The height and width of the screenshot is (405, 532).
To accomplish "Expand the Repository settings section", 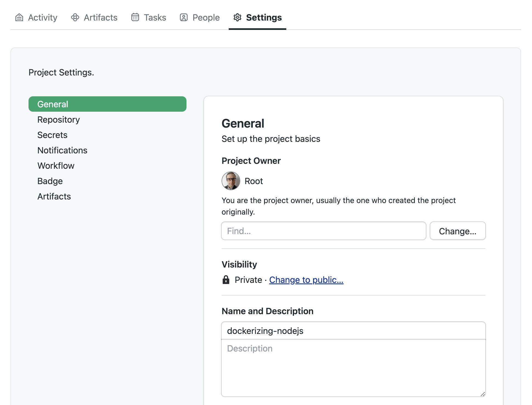I will coord(58,119).
